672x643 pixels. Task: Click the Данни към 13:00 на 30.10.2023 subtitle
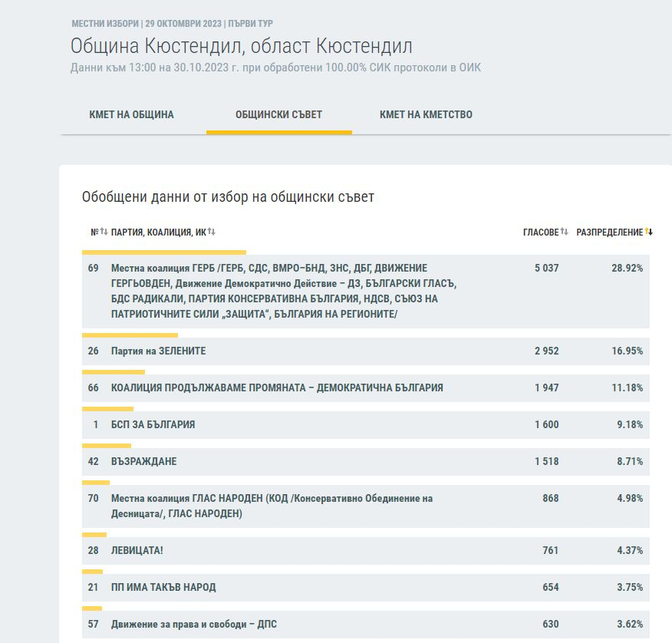[x=275, y=68]
